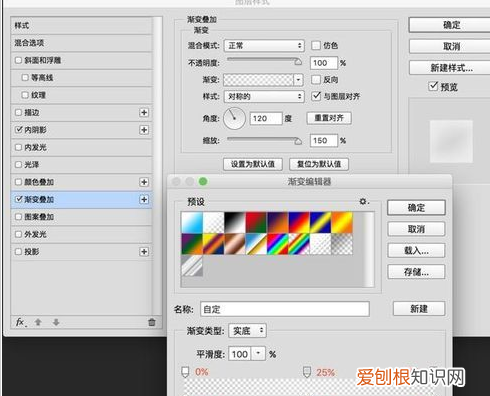Click the 载入... button
490x396 pixels.
[416, 250]
